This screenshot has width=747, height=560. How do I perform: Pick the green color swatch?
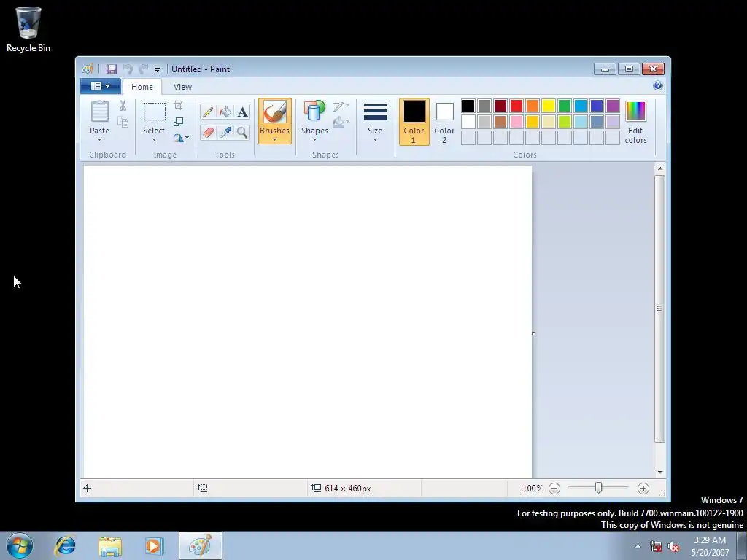coord(565,106)
